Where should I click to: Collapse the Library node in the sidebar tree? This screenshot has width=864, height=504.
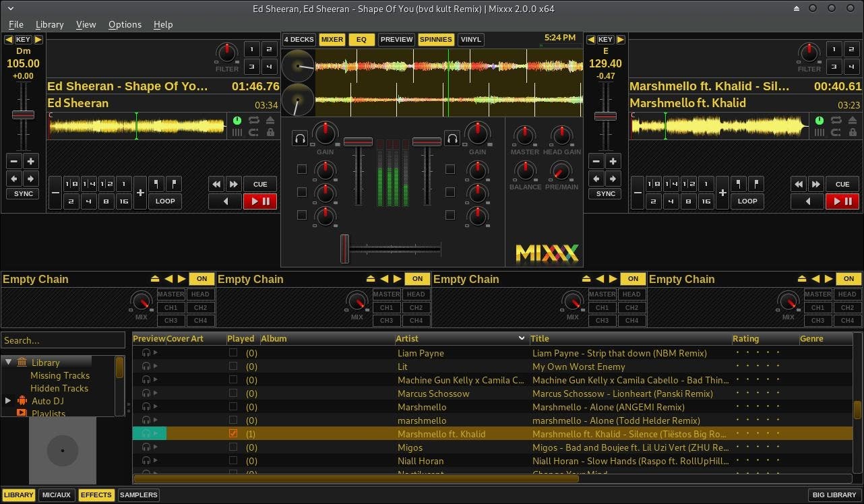tap(8, 362)
